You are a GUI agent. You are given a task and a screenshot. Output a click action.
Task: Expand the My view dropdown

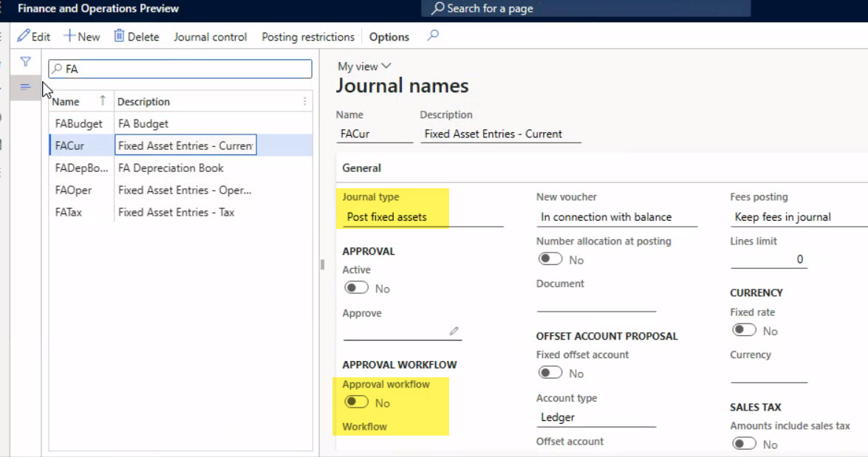point(364,66)
